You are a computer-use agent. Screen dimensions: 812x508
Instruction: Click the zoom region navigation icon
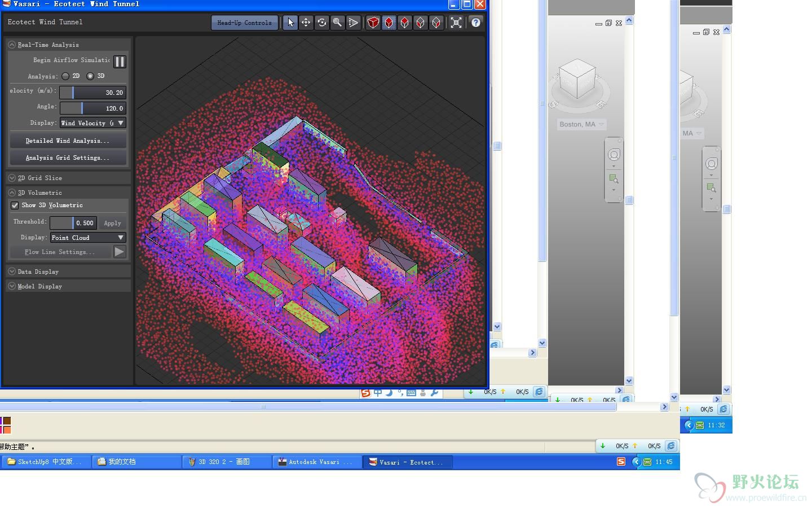(x=614, y=179)
